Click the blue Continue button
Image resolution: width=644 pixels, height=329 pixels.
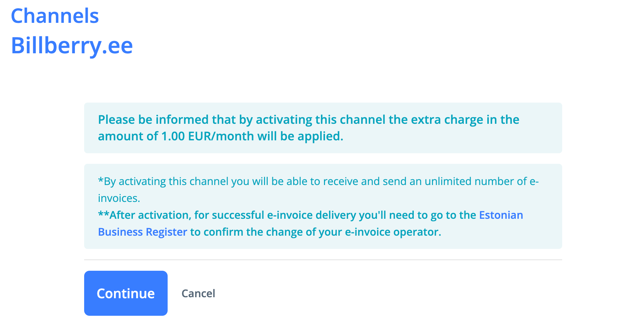point(126,293)
